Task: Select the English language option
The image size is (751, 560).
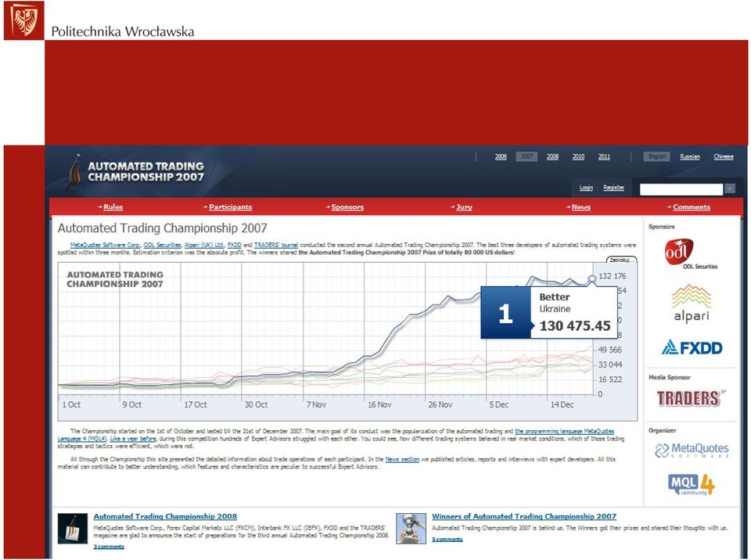Action: click(656, 156)
